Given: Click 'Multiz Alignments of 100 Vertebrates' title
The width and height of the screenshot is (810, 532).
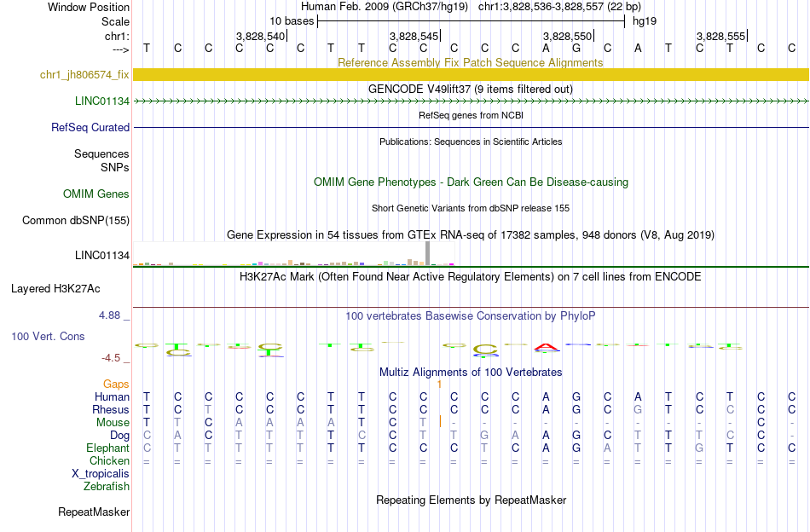Looking at the screenshot, I should pyautogui.click(x=471, y=373).
